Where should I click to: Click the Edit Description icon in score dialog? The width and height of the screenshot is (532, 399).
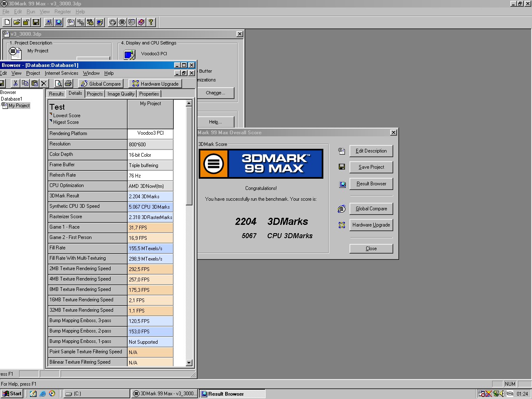(342, 151)
